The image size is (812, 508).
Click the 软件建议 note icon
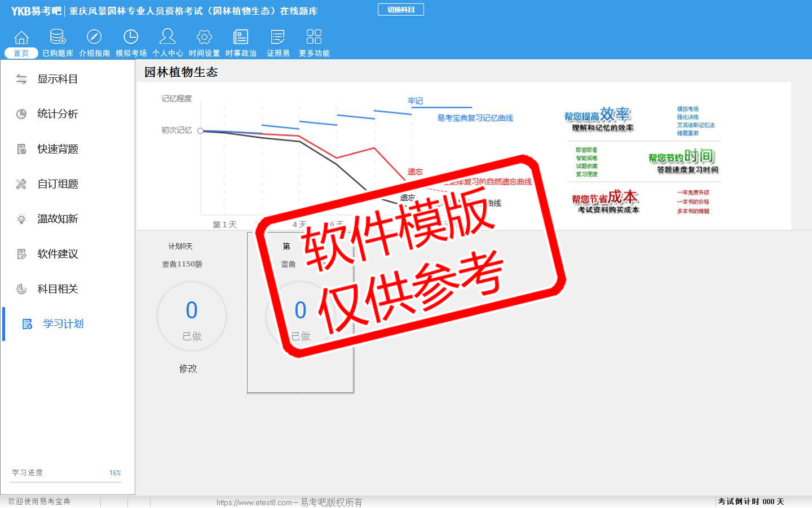click(x=21, y=254)
